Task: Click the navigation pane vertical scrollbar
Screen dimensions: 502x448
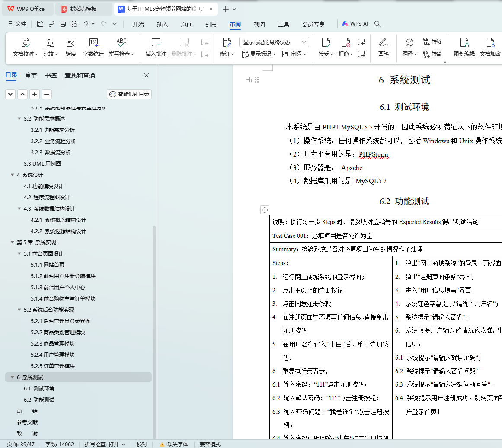Action: (x=154, y=332)
